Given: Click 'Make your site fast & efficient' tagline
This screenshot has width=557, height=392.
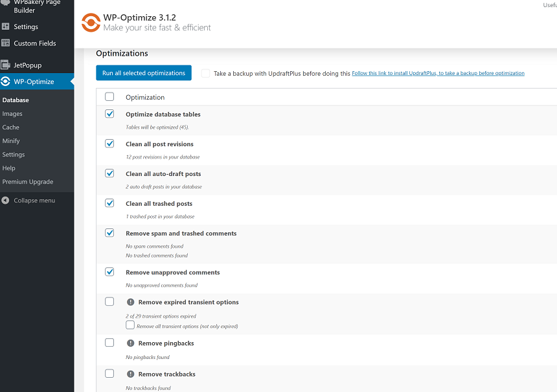Looking at the screenshot, I should click(157, 28).
